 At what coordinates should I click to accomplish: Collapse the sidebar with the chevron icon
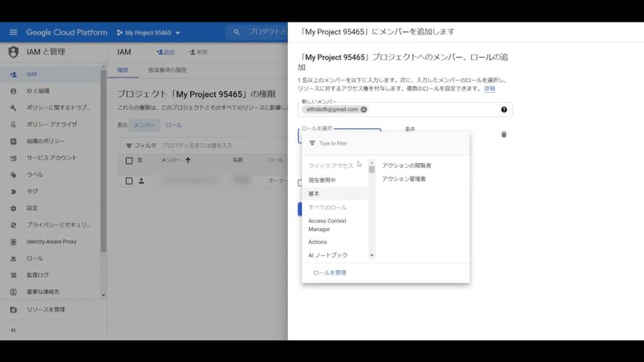click(x=13, y=330)
